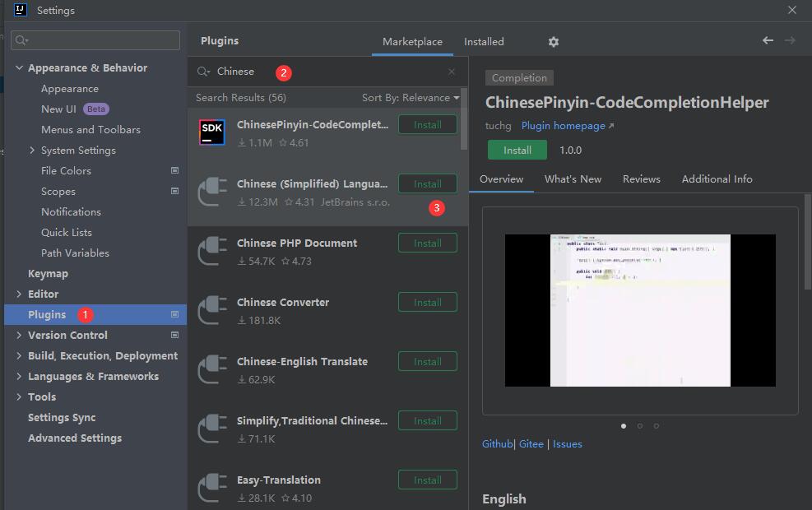Screen dimensions: 812x510
Task: Click the plugin list scrollbar
Action: click(464, 119)
